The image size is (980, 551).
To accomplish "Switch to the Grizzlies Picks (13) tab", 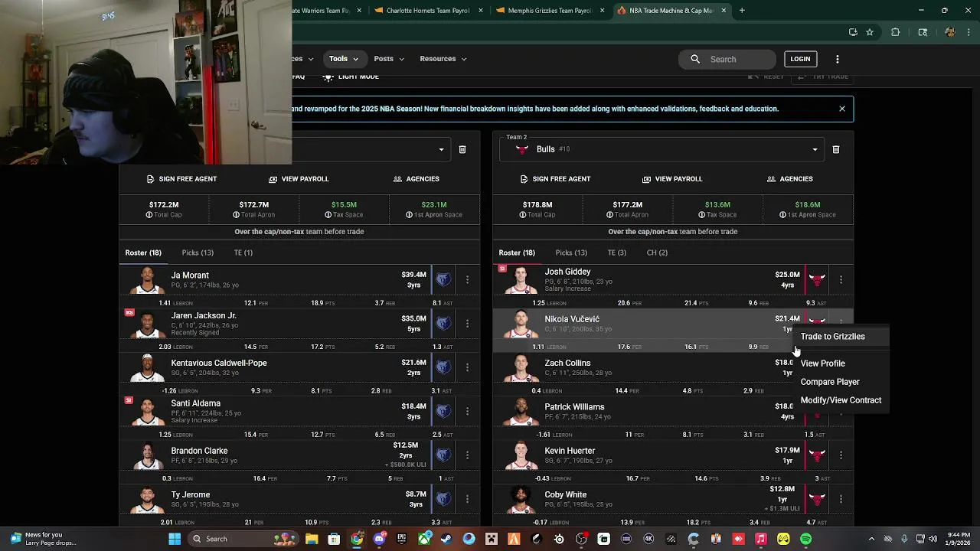I will coord(198,253).
